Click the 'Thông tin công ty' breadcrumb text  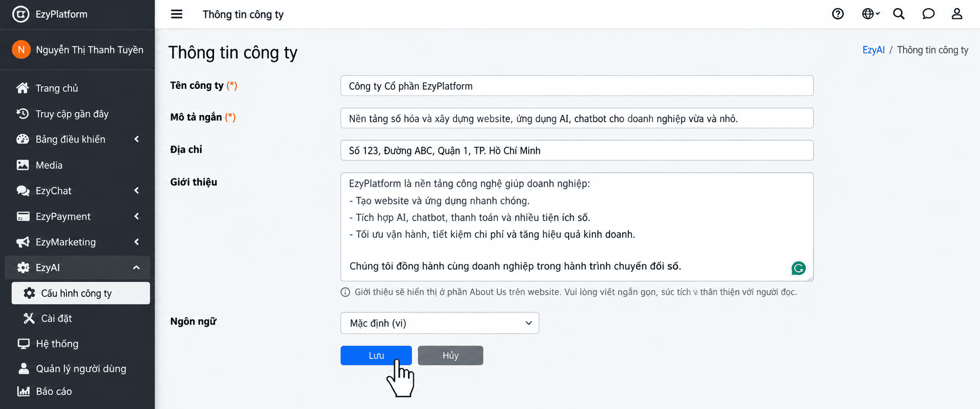point(933,50)
